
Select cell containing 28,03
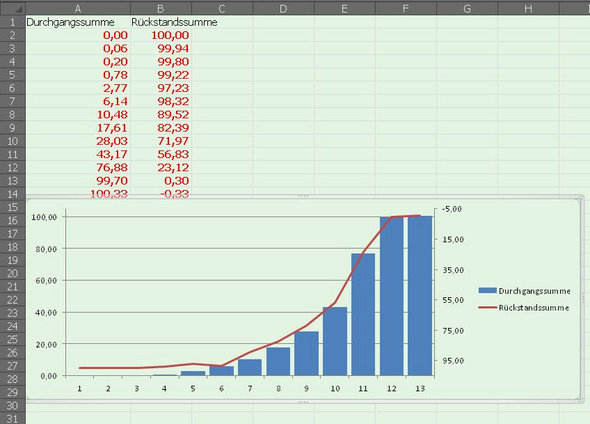(78, 141)
